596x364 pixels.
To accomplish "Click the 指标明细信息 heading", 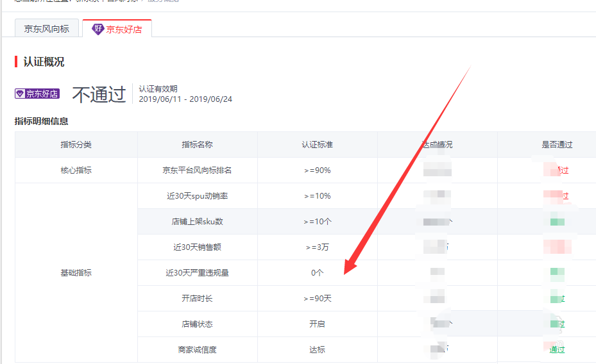I will (42, 121).
